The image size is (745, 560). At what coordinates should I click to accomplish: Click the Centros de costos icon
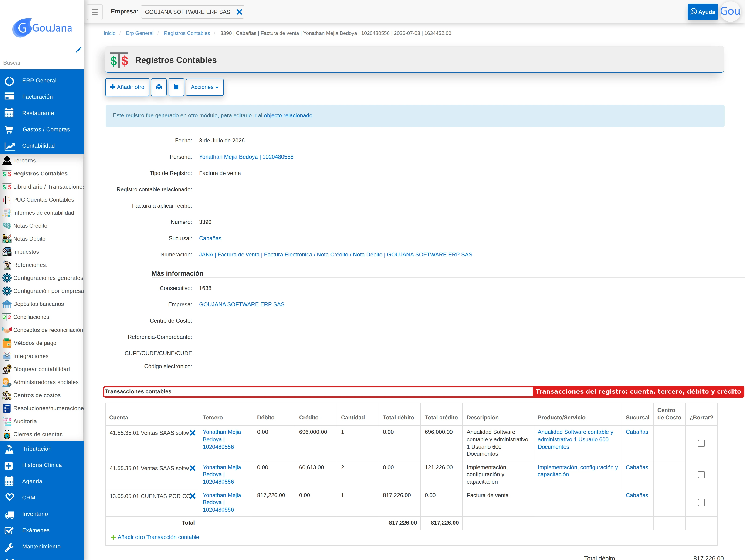(7, 395)
